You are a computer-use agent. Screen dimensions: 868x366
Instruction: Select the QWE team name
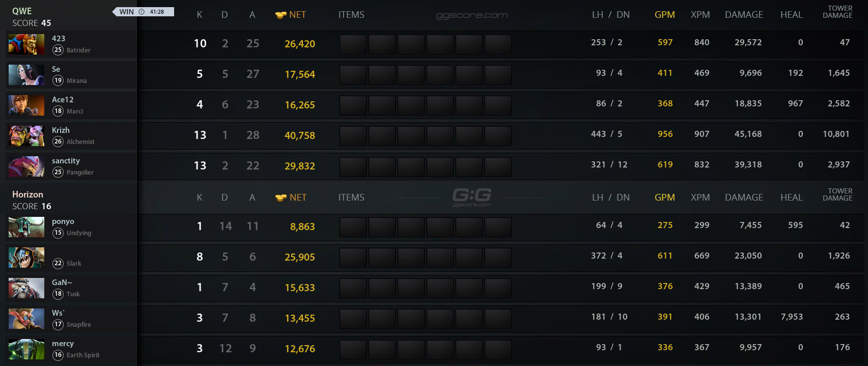22,10
